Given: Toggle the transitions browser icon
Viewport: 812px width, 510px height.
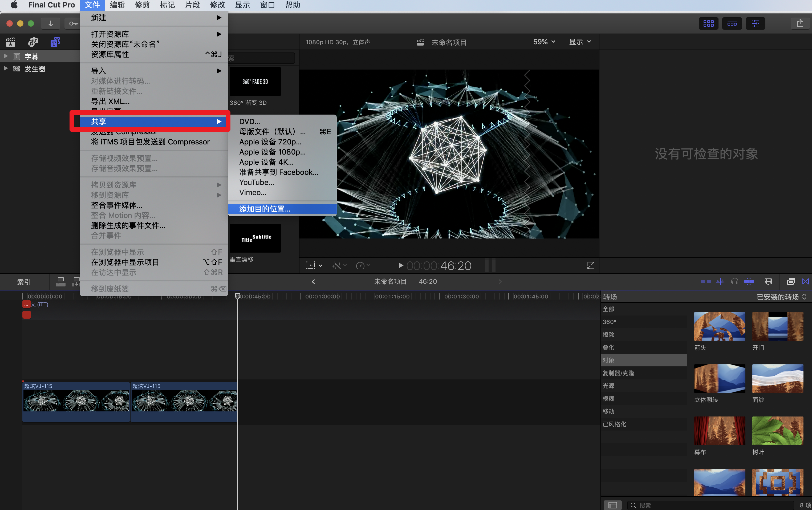Looking at the screenshot, I should tap(806, 282).
